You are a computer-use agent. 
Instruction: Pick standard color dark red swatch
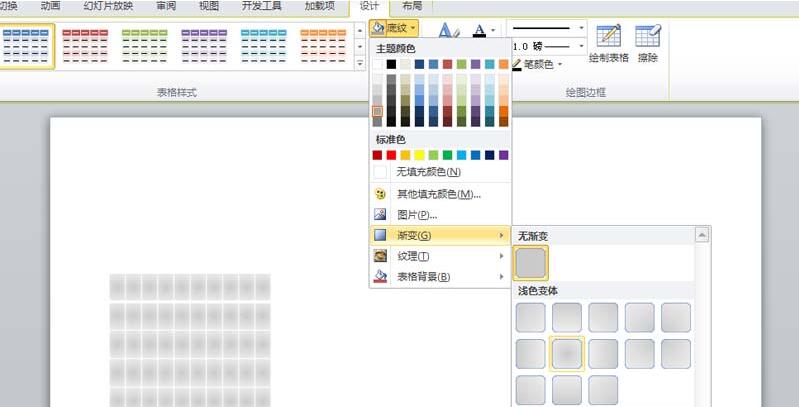point(377,155)
